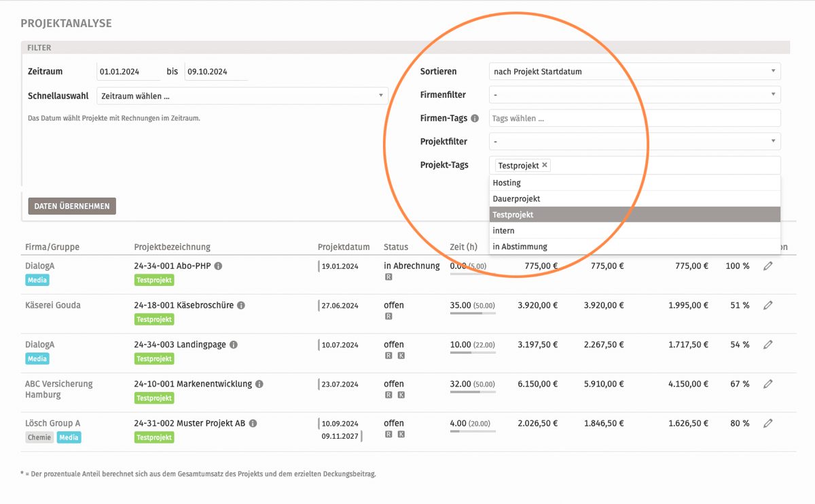Open info icon next to Käsebroschüre project
815x504 pixels.
click(241, 306)
